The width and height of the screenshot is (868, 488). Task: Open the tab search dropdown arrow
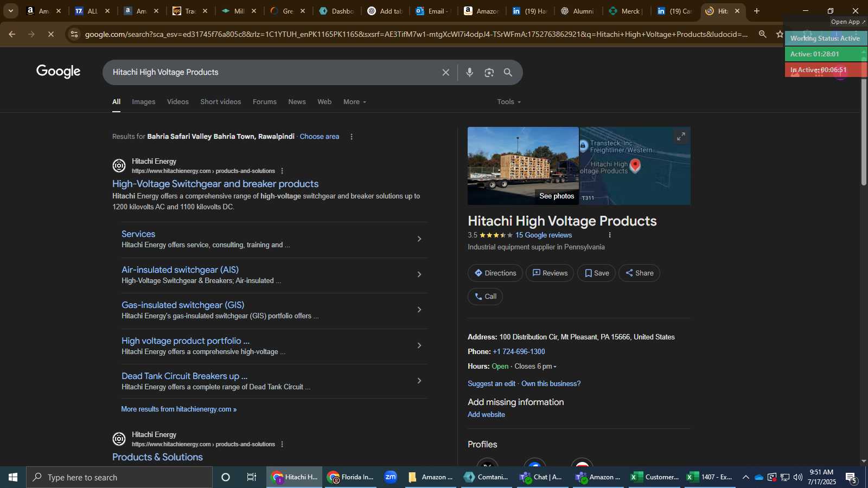coord(10,11)
